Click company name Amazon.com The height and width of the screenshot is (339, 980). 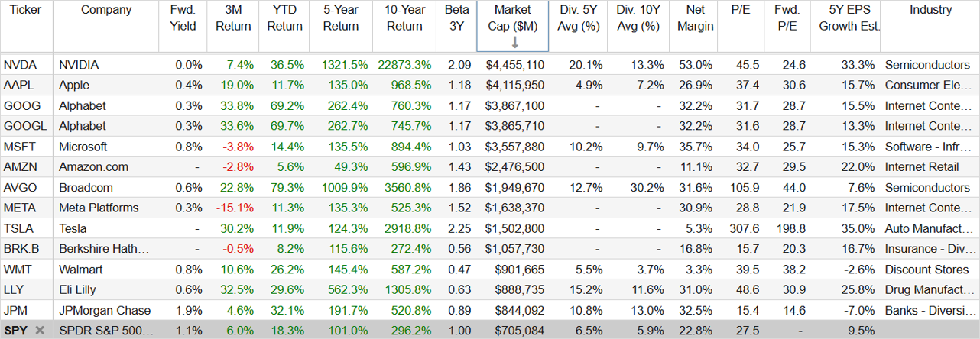pos(92,166)
